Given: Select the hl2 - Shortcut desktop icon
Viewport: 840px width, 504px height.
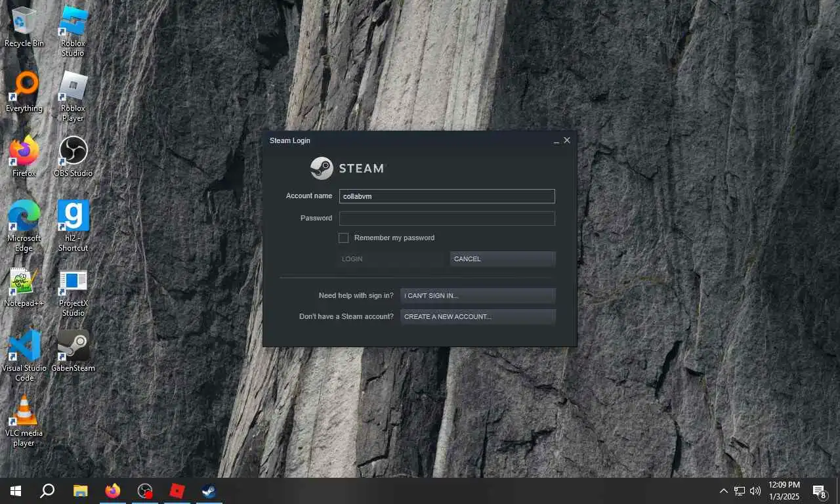Looking at the screenshot, I should coord(73,226).
